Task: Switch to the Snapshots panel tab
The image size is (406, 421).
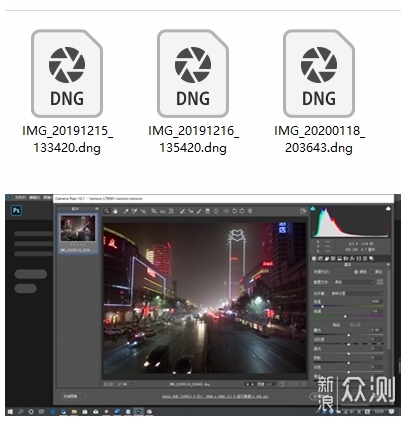Action: coord(371,258)
